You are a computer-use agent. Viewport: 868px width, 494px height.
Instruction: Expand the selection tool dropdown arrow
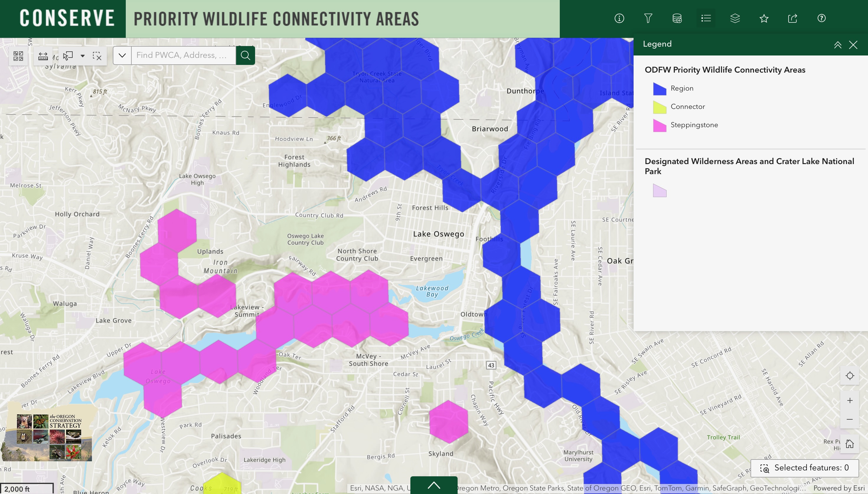[83, 56]
